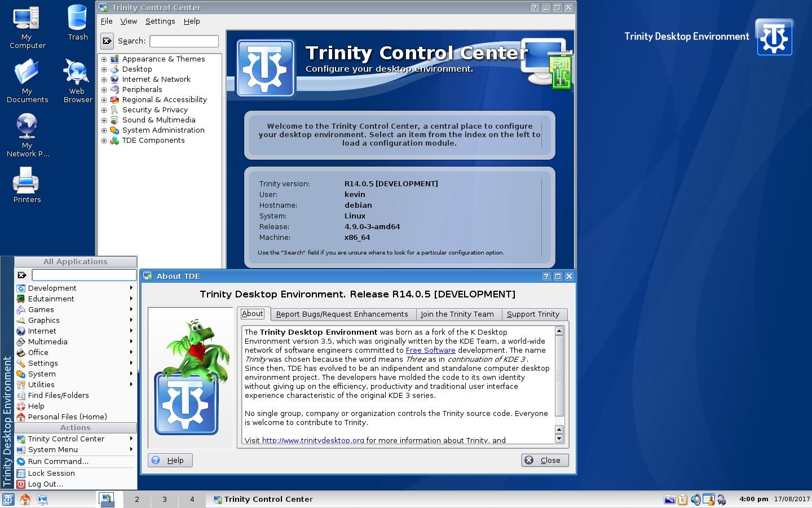Viewport: 812px width, 508px height.
Task: Switch to the Join the Trinity Team tab
Action: (x=457, y=314)
